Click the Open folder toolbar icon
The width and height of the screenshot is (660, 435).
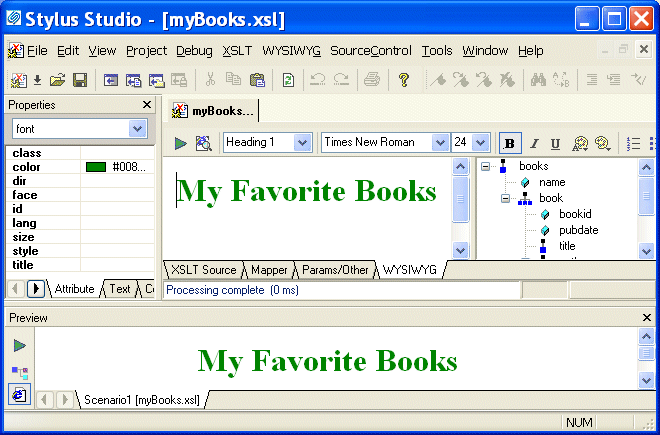click(58, 80)
